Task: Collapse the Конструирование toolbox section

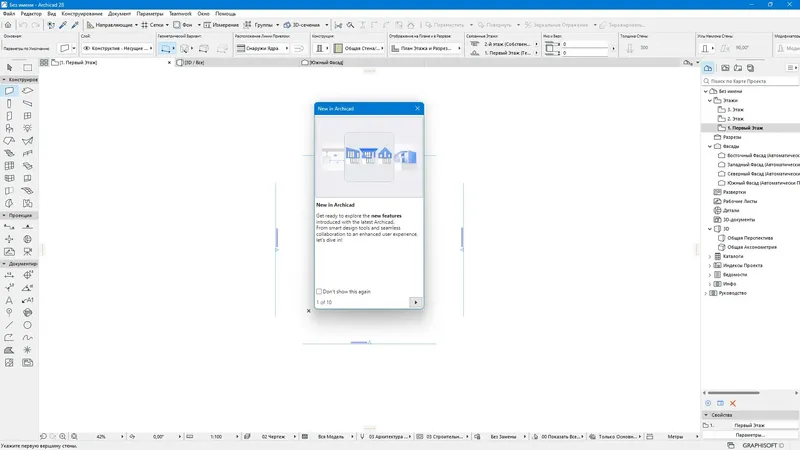Action: (x=4, y=80)
